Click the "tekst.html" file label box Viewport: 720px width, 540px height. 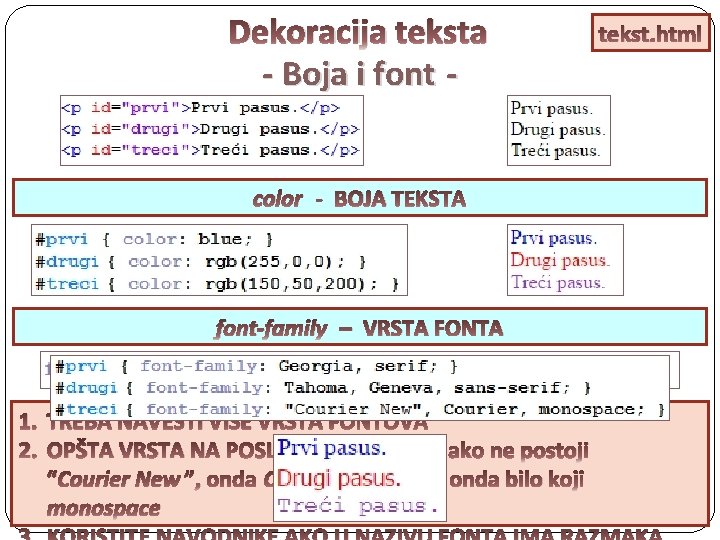(650, 33)
